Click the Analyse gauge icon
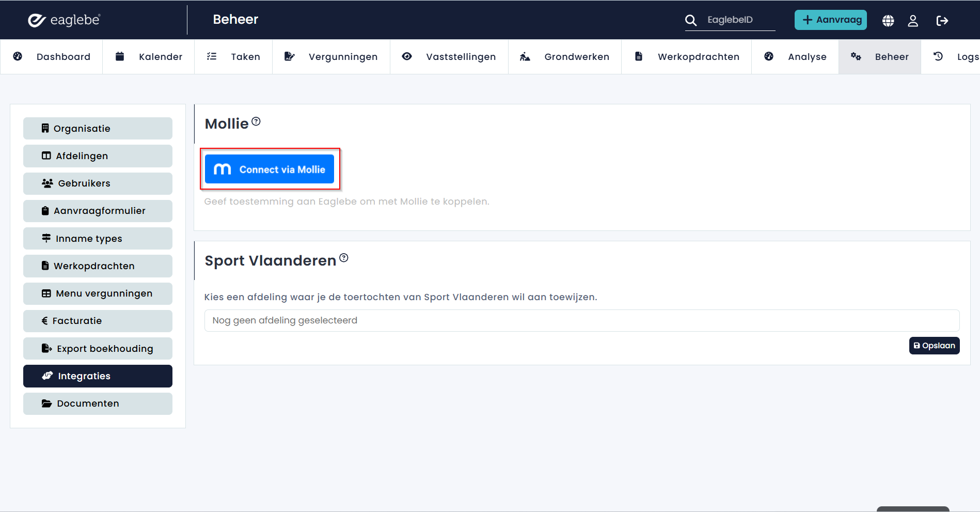Screen dimensions: 980x512 coord(769,56)
